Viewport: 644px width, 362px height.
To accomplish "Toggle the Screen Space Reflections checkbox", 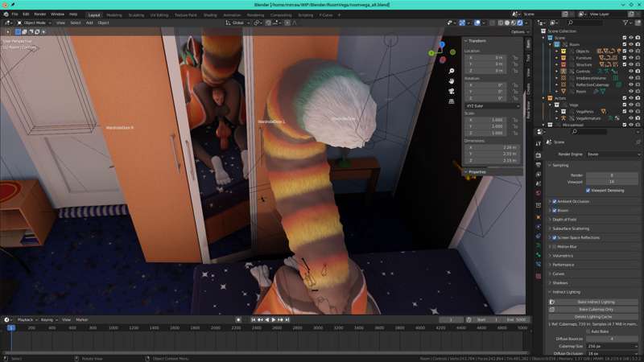I will (x=555, y=237).
